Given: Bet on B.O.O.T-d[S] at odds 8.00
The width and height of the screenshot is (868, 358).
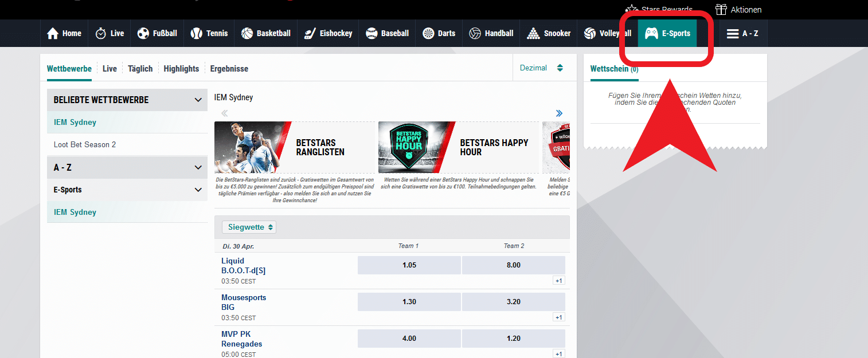Looking at the screenshot, I should 514,265.
